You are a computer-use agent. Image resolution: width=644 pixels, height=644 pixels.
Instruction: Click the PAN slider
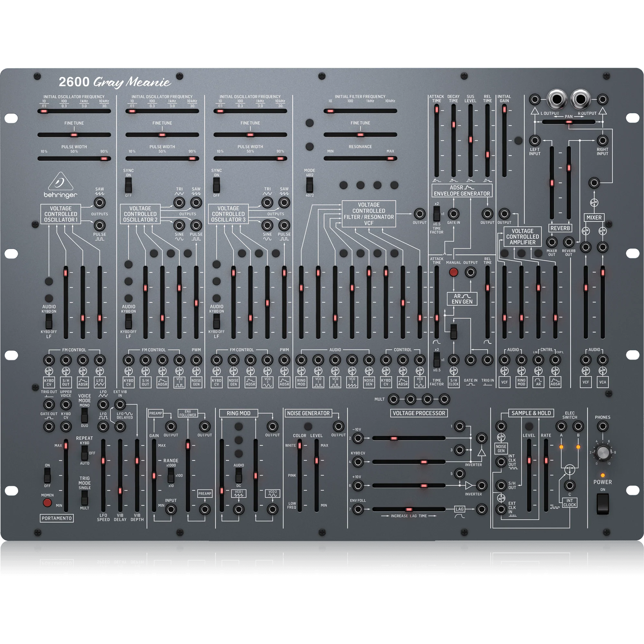click(569, 122)
